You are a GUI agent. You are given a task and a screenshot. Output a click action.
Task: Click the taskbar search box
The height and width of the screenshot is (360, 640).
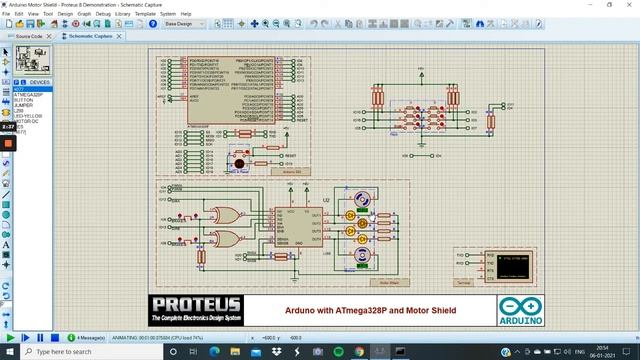tap(91, 351)
